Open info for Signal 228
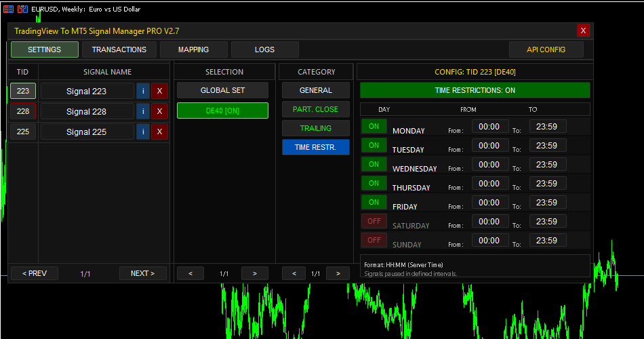Screen dimensions: 644x339 click(x=143, y=111)
